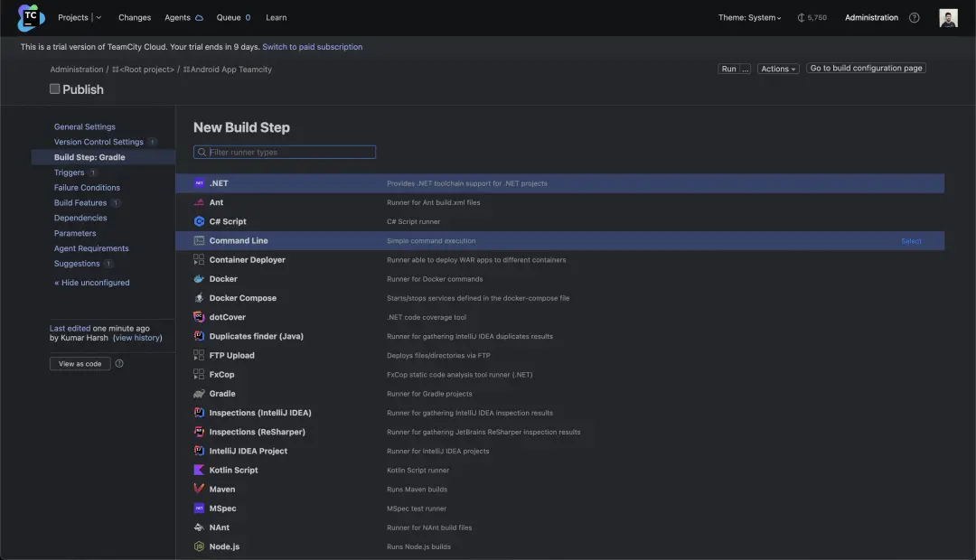Click the help icon beside View as code
The image size is (976, 560).
119,363
